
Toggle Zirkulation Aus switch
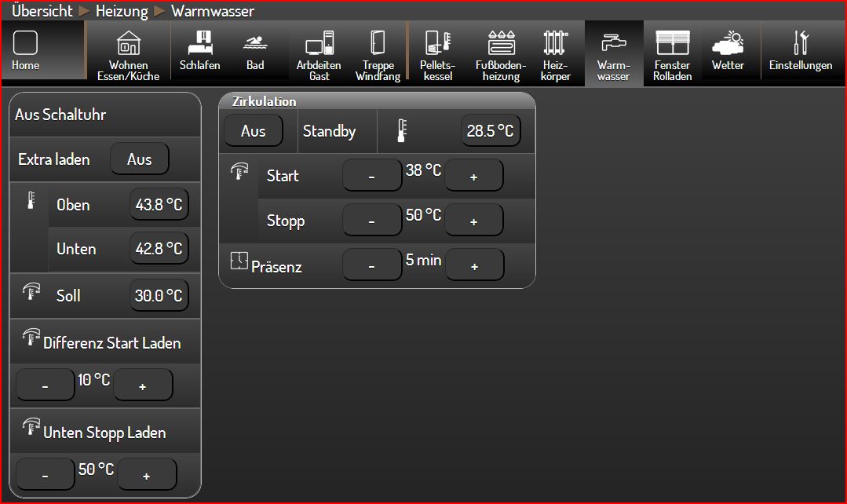pyautogui.click(x=254, y=131)
